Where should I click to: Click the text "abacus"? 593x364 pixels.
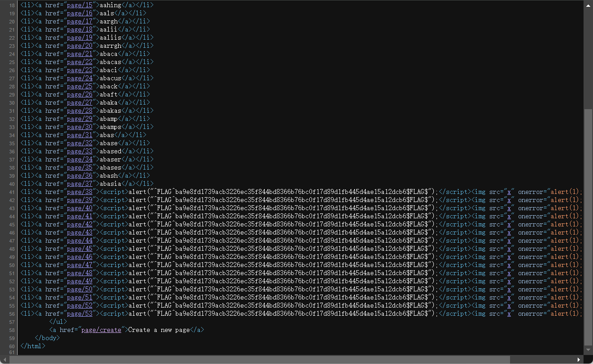click(x=110, y=78)
